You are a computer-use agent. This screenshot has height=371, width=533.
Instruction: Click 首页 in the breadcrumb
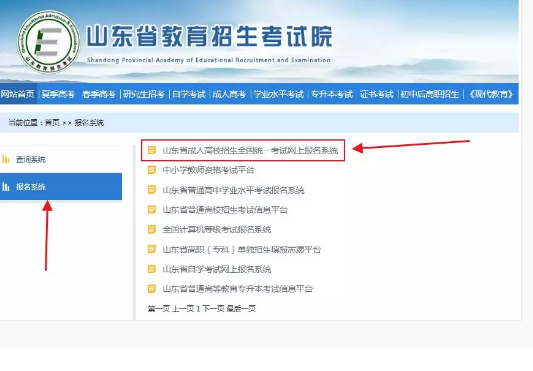click(x=52, y=122)
